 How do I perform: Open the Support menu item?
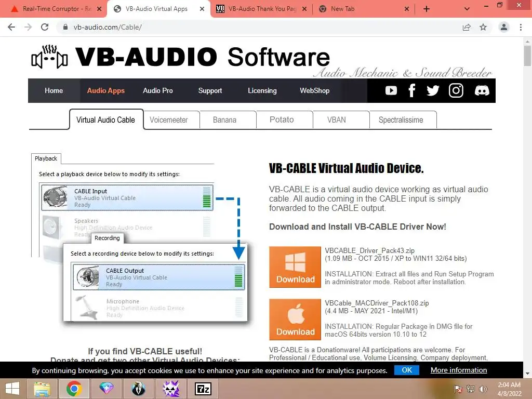tap(210, 90)
